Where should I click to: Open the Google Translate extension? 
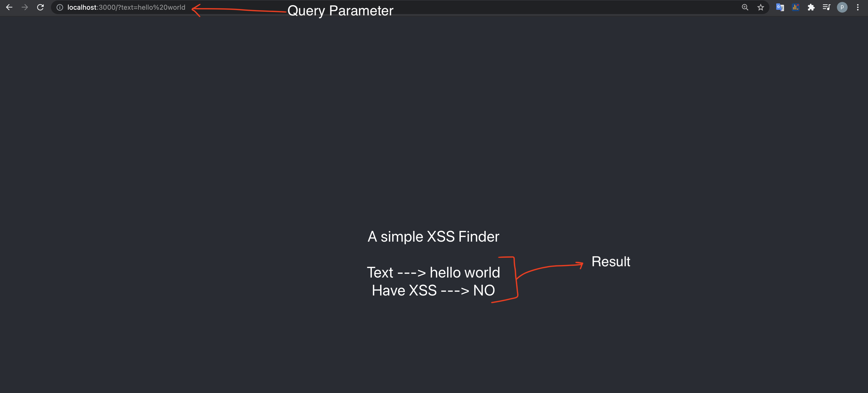click(x=780, y=7)
